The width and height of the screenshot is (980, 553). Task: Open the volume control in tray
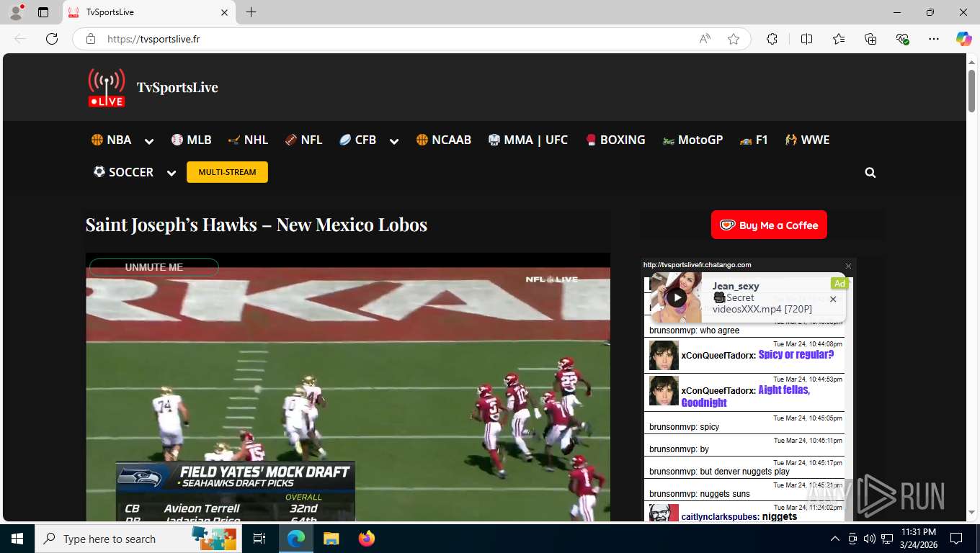[870, 539]
